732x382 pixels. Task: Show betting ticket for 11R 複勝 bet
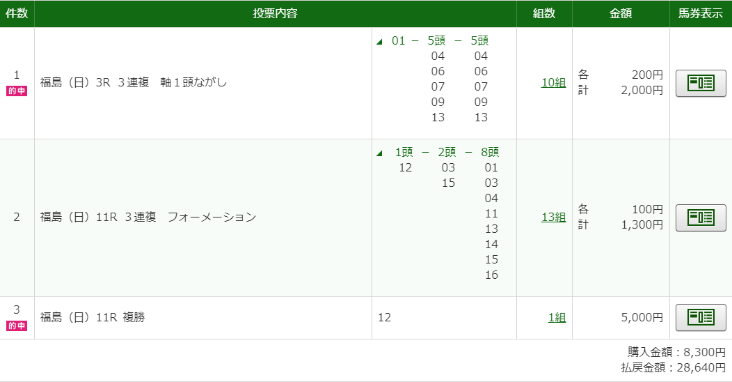pyautogui.click(x=701, y=318)
